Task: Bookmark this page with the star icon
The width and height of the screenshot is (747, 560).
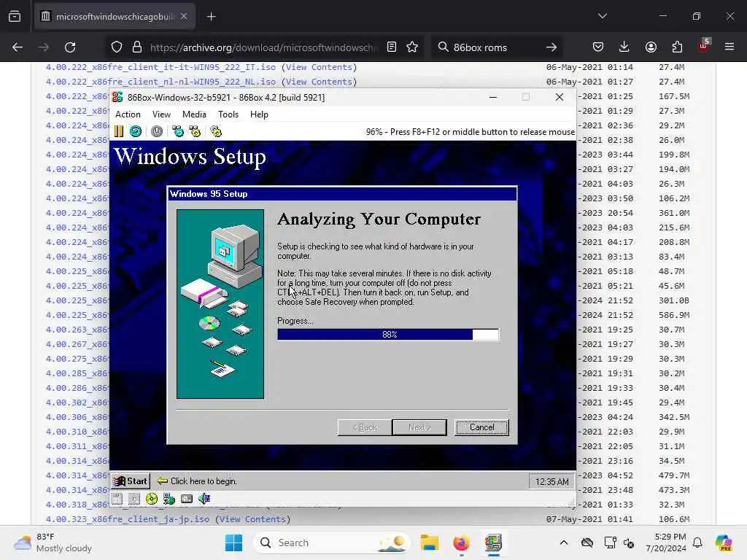Action: click(x=412, y=47)
